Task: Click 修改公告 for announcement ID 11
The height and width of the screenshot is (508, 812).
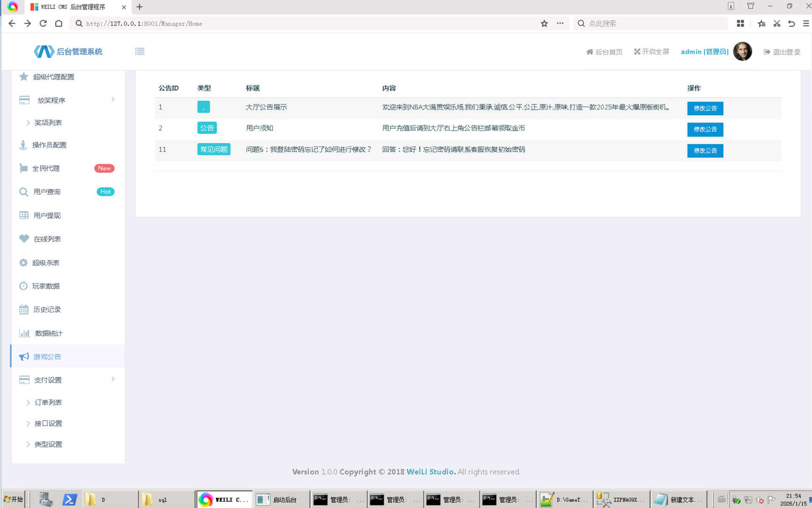Action: click(705, 151)
